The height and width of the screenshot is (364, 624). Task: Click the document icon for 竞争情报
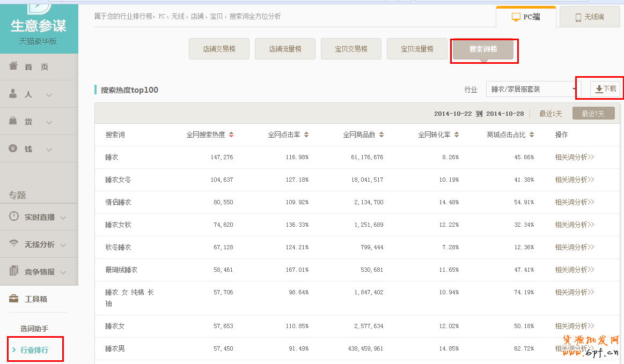point(14,271)
